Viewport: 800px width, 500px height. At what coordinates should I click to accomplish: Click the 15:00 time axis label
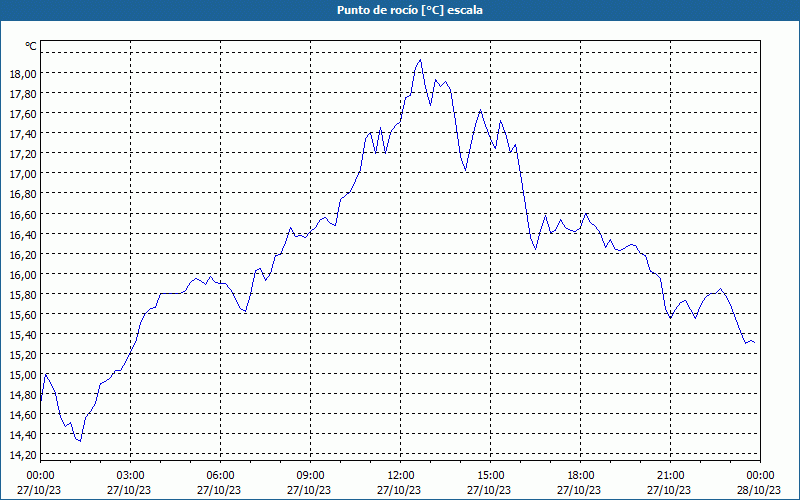(x=490, y=476)
